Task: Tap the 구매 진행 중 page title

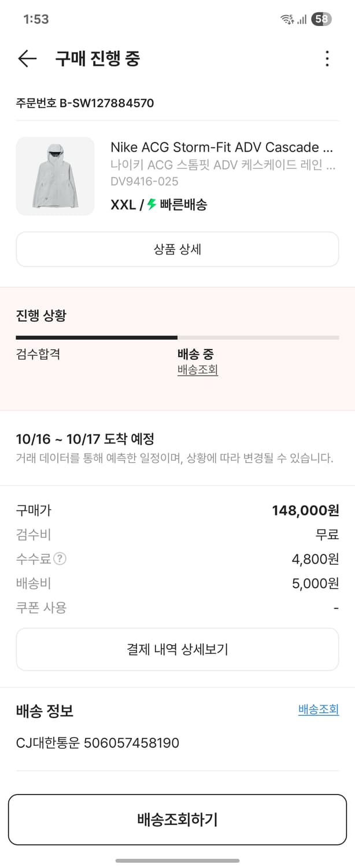Action: pos(98,58)
